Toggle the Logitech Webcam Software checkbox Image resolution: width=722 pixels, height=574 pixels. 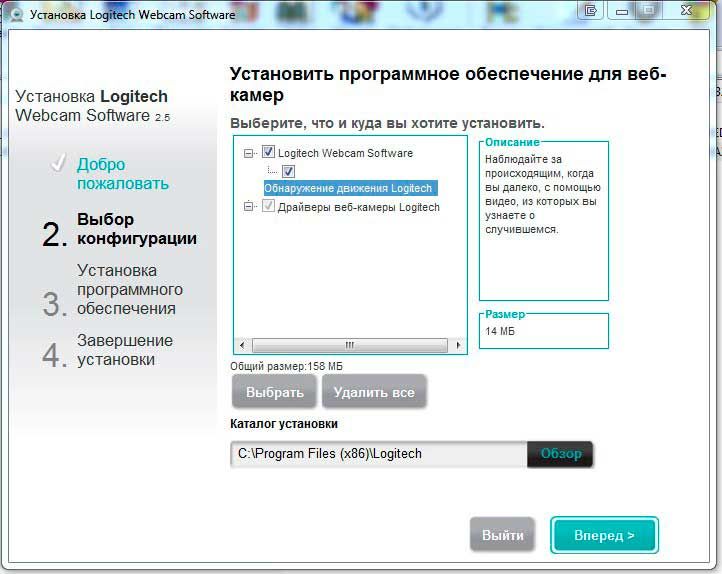click(x=268, y=152)
